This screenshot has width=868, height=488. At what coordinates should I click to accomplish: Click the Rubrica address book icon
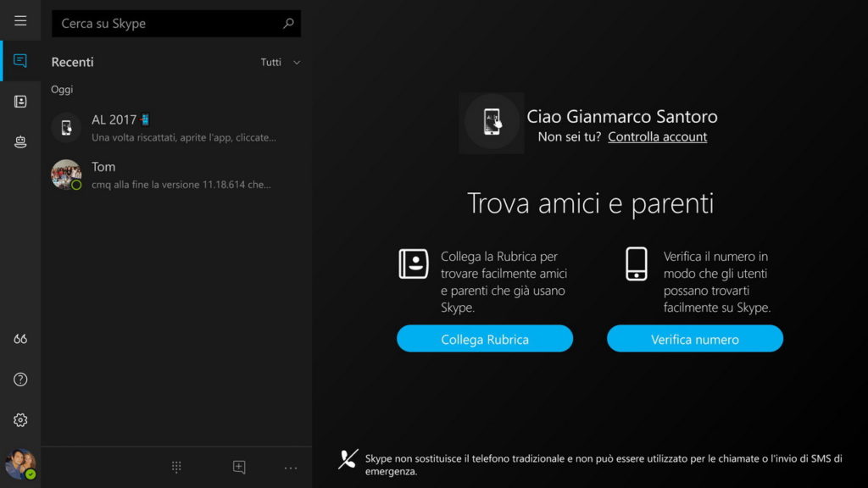[x=414, y=263]
